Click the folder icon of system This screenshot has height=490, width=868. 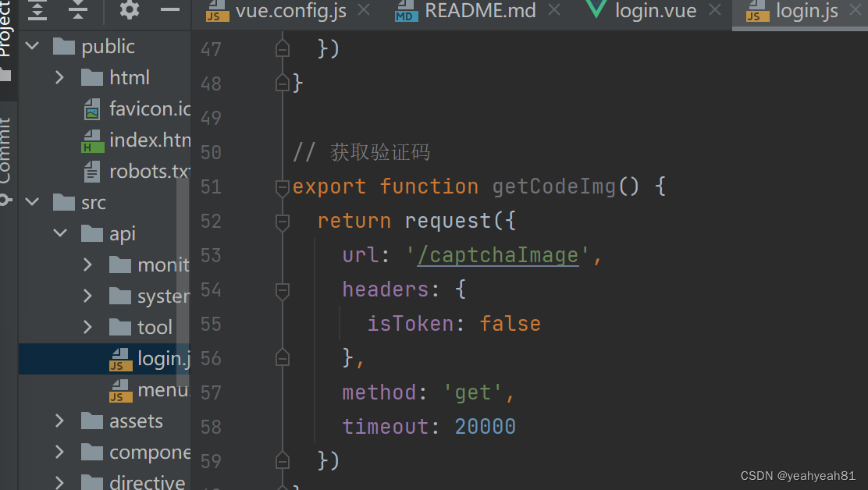pos(120,296)
